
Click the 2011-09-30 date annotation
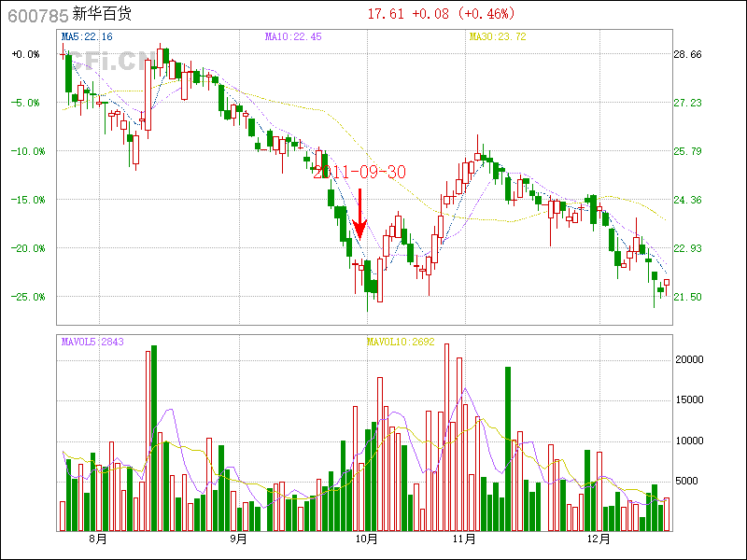[x=359, y=172]
